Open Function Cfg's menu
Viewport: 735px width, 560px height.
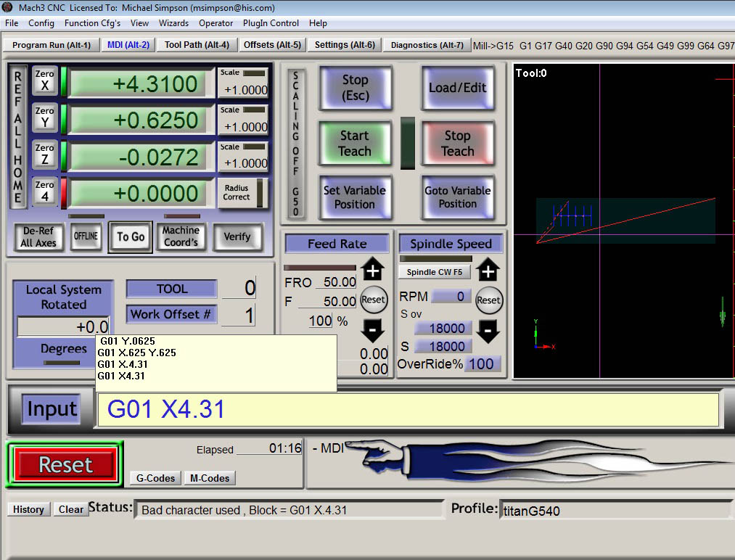point(92,23)
